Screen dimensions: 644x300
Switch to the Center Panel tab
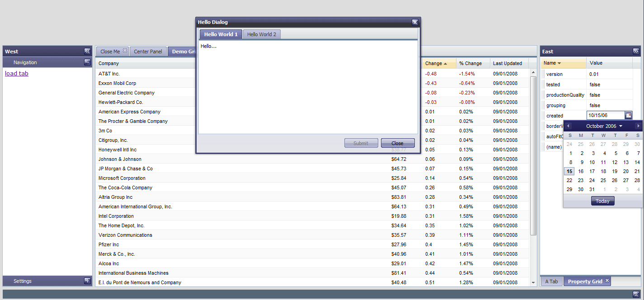pos(148,52)
